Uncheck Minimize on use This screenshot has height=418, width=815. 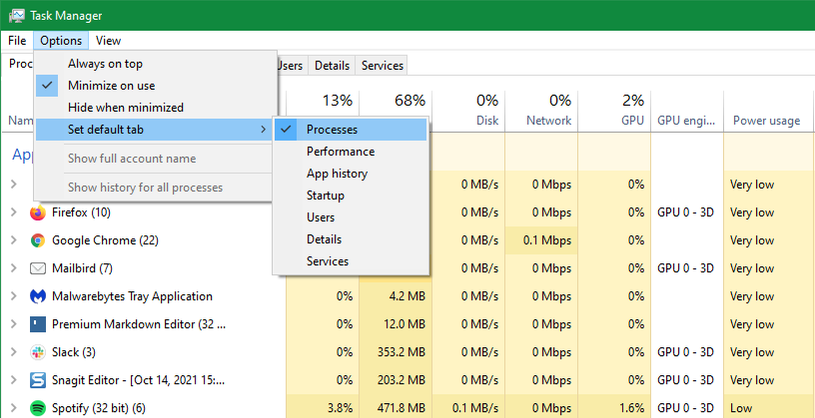111,85
